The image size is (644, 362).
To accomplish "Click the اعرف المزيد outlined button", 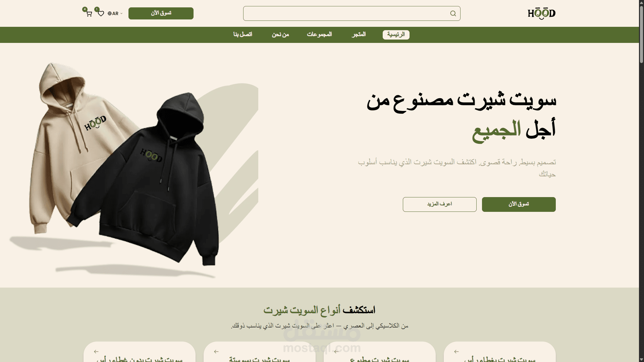I will [439, 204].
